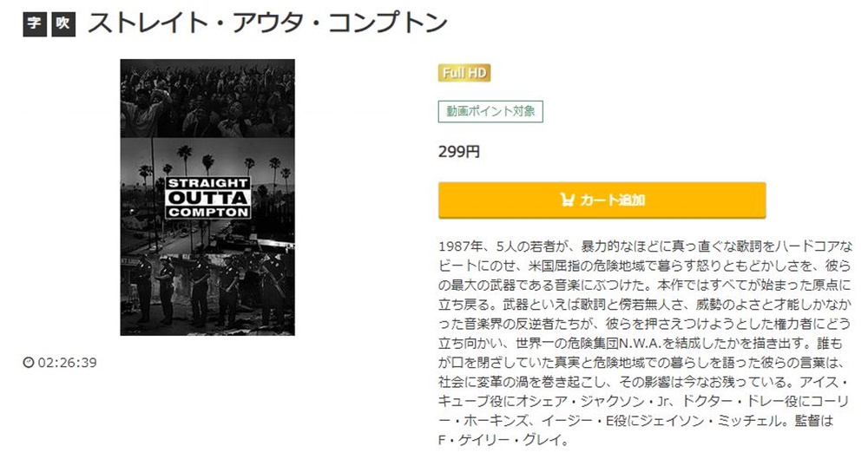The image size is (868, 453).
Task: Click the crowd scene atop the poster
Action: (207, 99)
